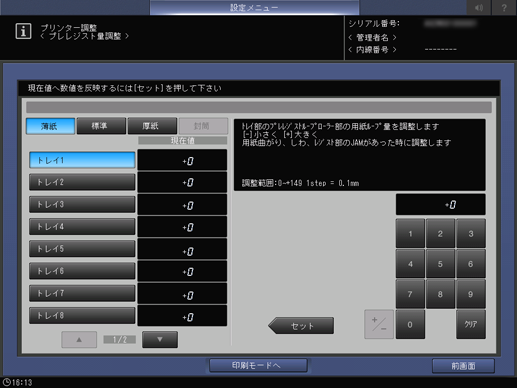Click 印刷モードへ button
This screenshot has width=517, height=388.
click(x=258, y=366)
